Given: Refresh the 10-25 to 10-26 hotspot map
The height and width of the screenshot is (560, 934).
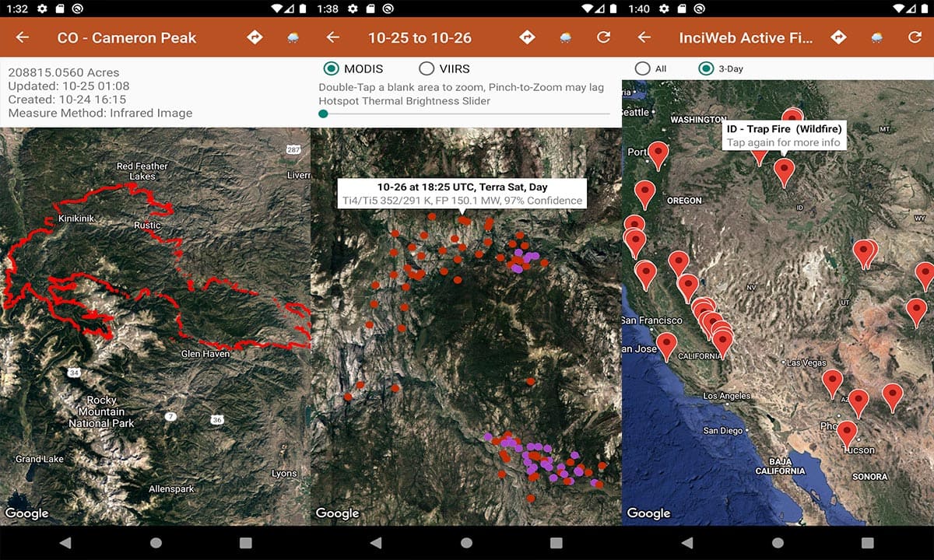Looking at the screenshot, I should pyautogui.click(x=603, y=37).
